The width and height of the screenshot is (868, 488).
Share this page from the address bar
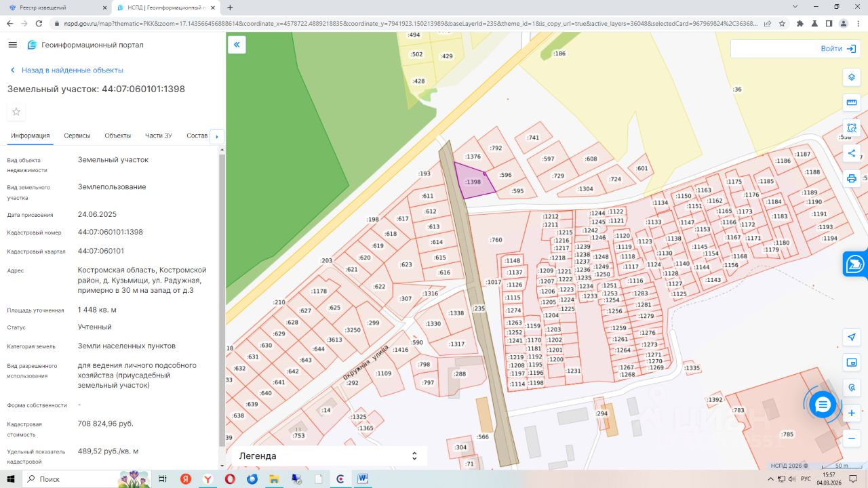pos(767,23)
